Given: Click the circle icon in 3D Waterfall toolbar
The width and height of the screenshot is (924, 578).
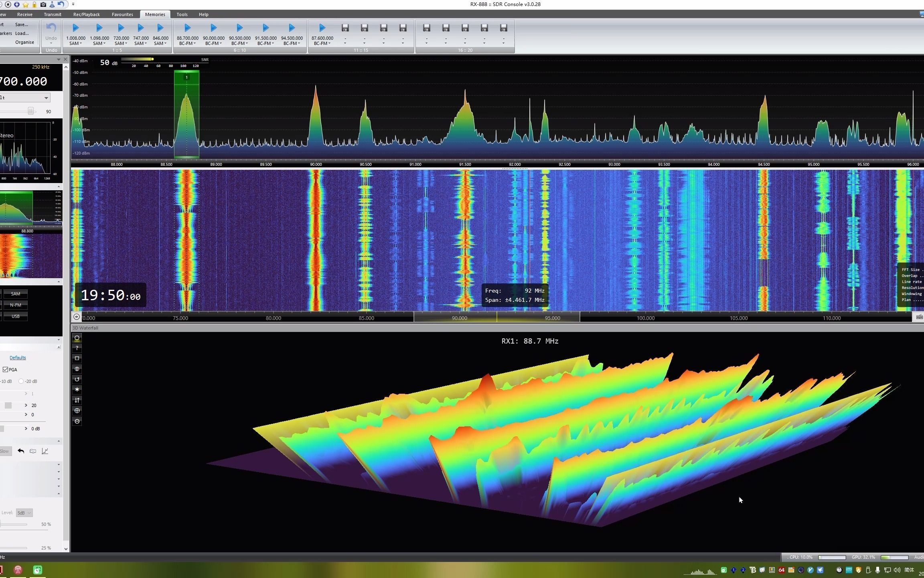Looking at the screenshot, I should (77, 338).
